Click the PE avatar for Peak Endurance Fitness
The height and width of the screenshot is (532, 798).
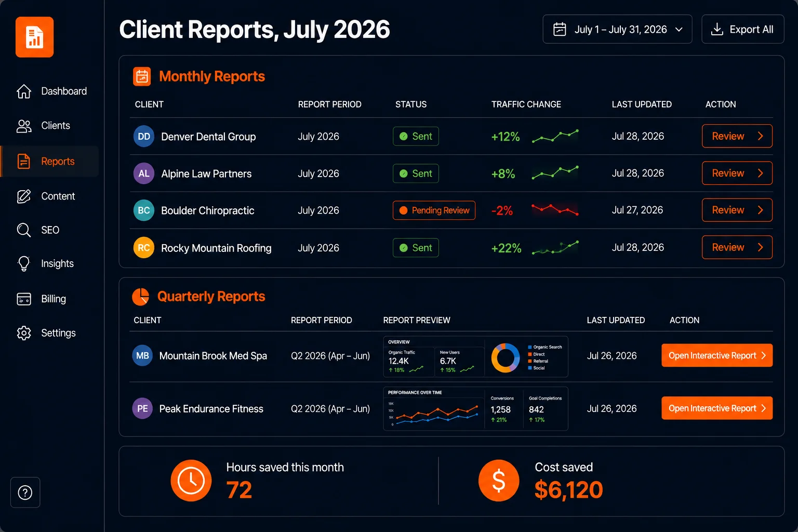142,409
